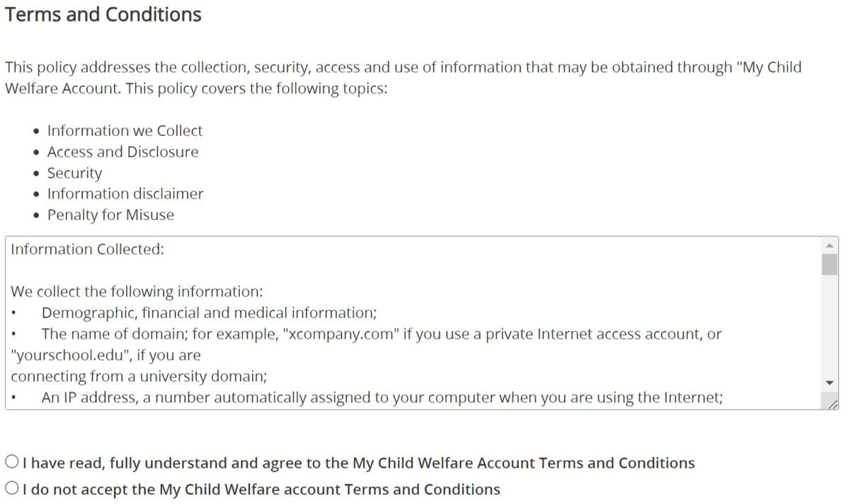Click the "I have read, fully understand" label text

point(358,463)
